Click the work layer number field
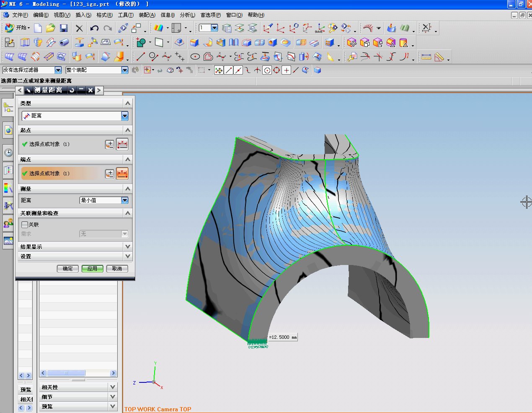 coord(209,28)
